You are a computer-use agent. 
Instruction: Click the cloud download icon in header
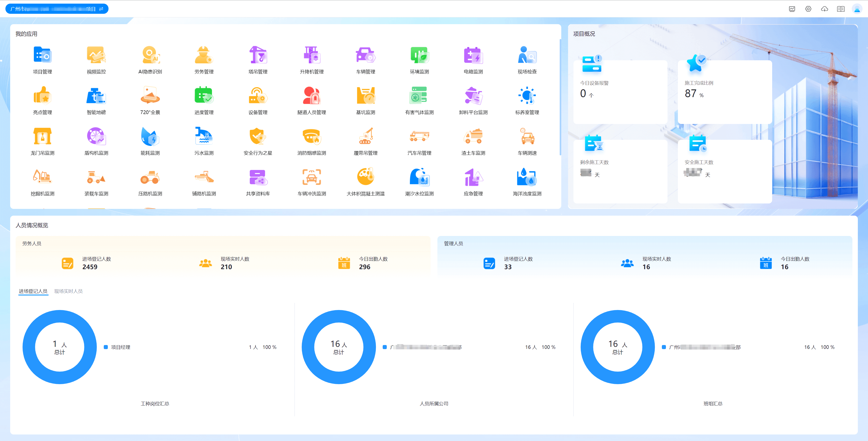824,9
